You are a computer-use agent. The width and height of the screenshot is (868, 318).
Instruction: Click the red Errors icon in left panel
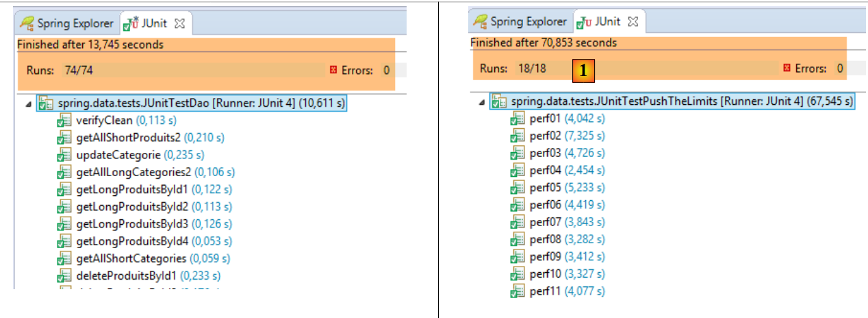[333, 70]
